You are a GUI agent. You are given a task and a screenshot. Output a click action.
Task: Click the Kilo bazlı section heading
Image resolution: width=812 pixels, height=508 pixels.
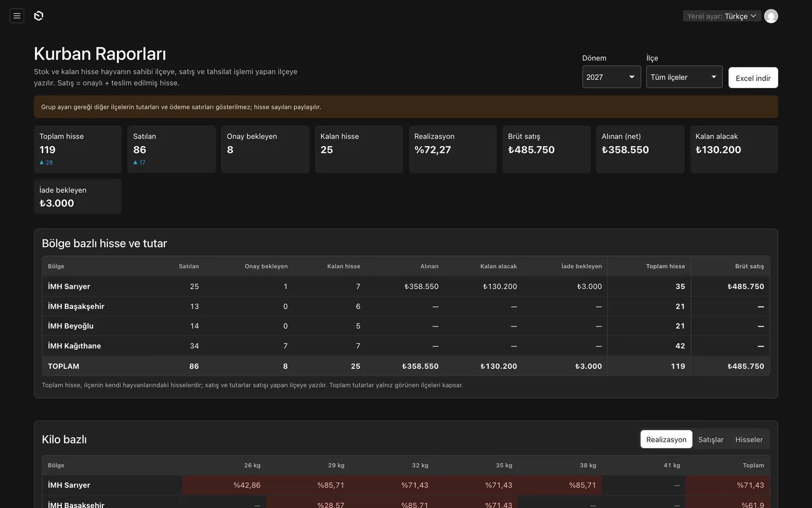point(64,439)
